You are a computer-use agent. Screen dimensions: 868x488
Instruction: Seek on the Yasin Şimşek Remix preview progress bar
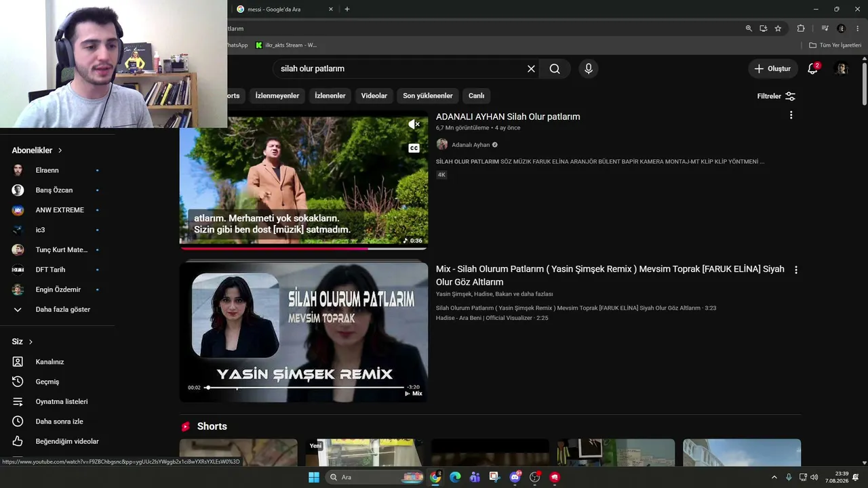[304, 388]
